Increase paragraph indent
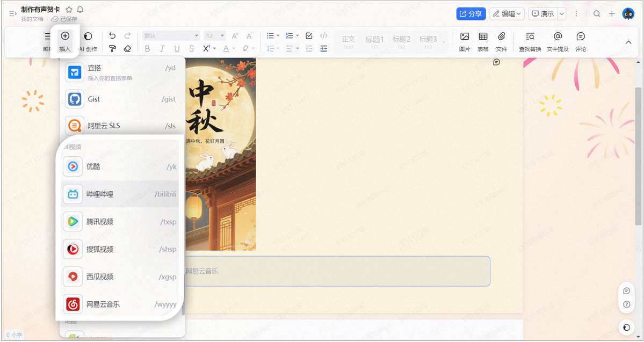This screenshot has width=644, height=342. point(324,48)
